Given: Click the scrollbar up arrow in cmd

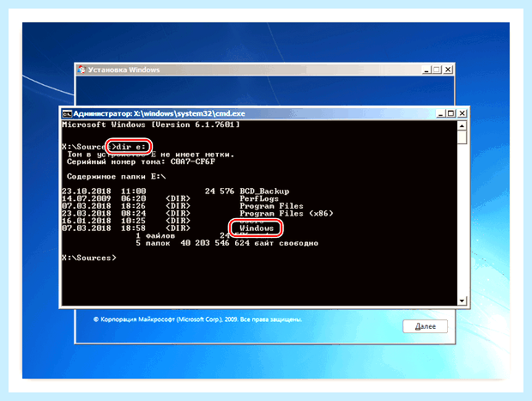Looking at the screenshot, I should (462, 125).
